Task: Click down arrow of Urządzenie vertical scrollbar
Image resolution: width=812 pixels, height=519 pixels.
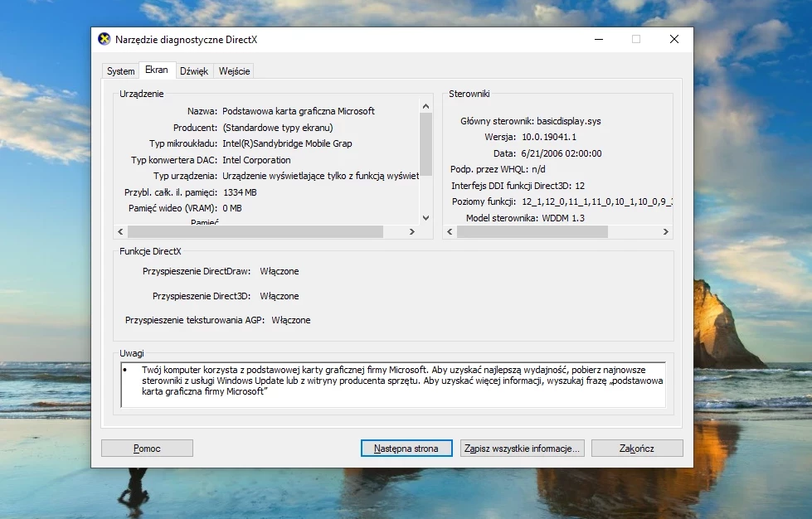Action: 425,218
